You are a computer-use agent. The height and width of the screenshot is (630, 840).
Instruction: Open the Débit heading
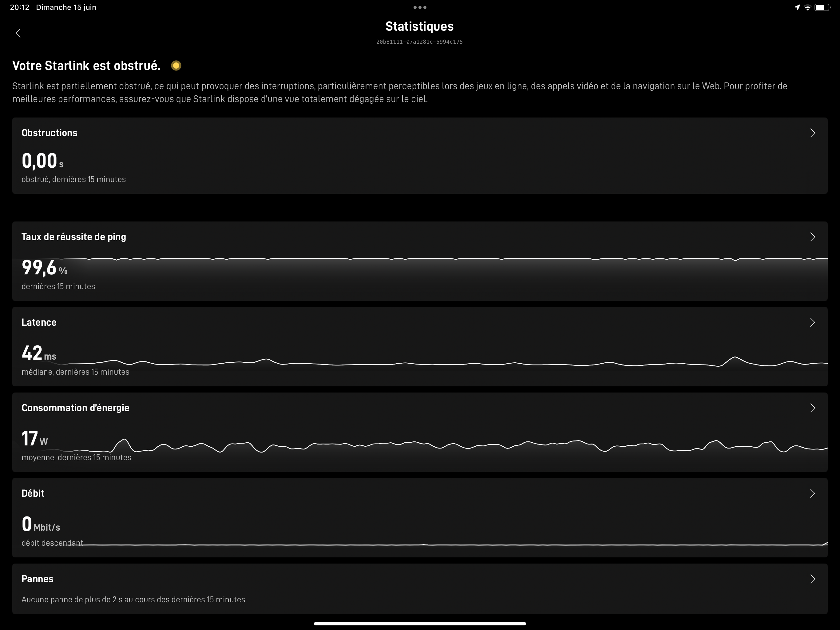33,494
